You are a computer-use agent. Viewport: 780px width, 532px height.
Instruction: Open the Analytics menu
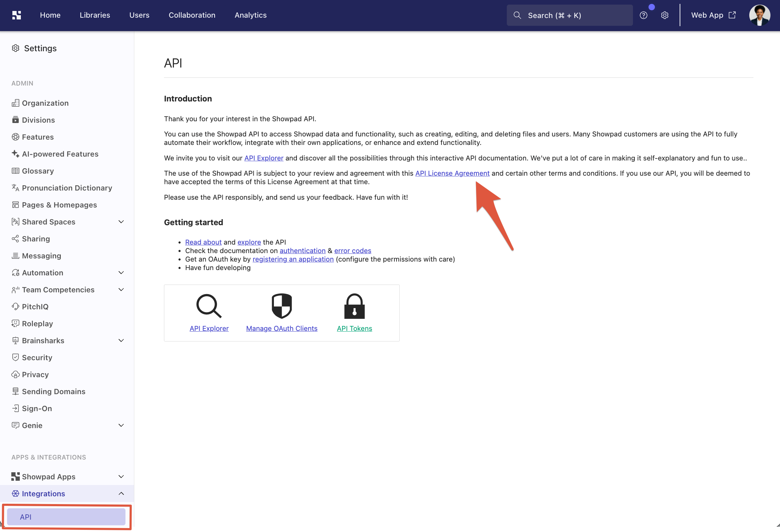tap(251, 15)
